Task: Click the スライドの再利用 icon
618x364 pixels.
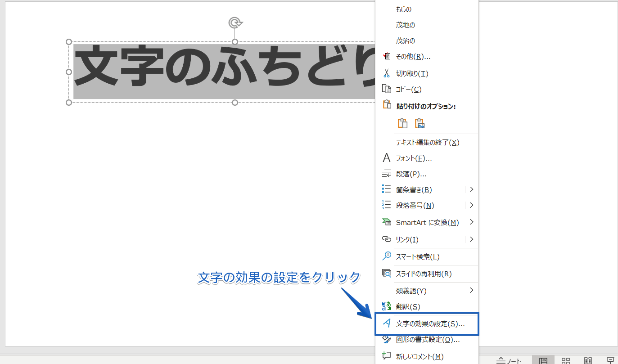Action: pyautogui.click(x=386, y=273)
